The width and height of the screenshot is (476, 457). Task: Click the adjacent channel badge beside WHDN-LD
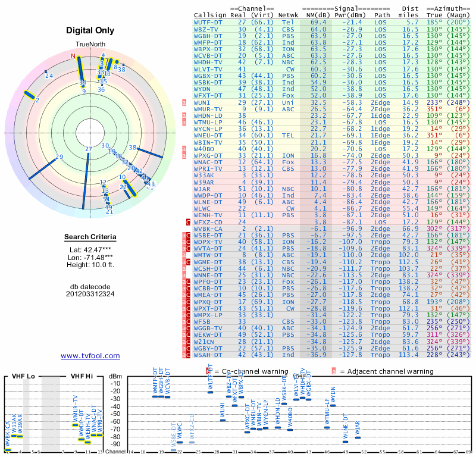pos(184,115)
